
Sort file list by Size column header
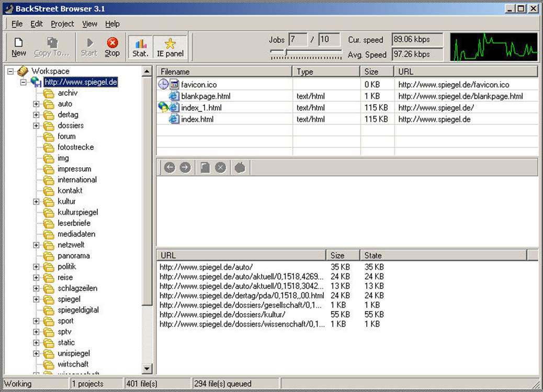tap(377, 72)
